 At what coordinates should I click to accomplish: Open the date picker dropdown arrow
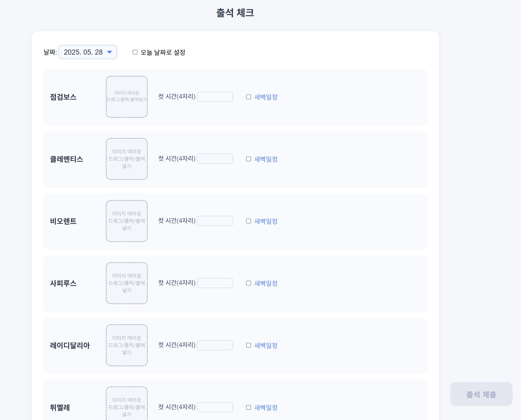pos(110,52)
